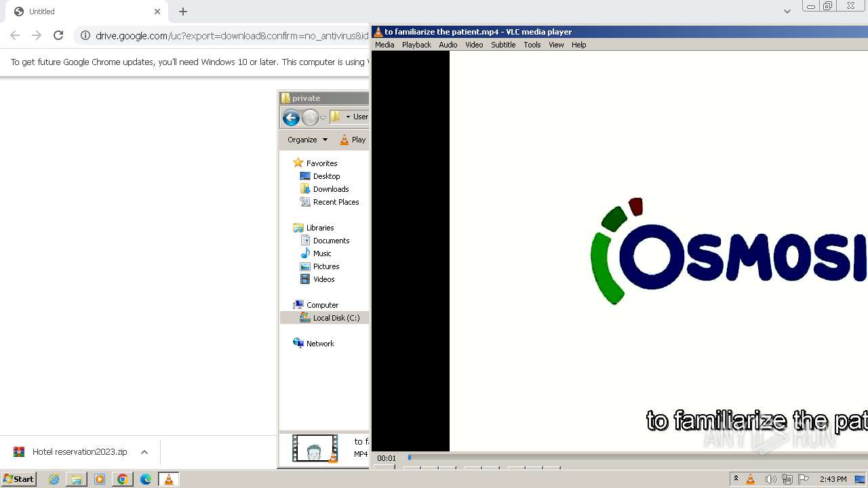
Task: Click the MP4 video thumbnail in details pane
Action: tap(315, 448)
